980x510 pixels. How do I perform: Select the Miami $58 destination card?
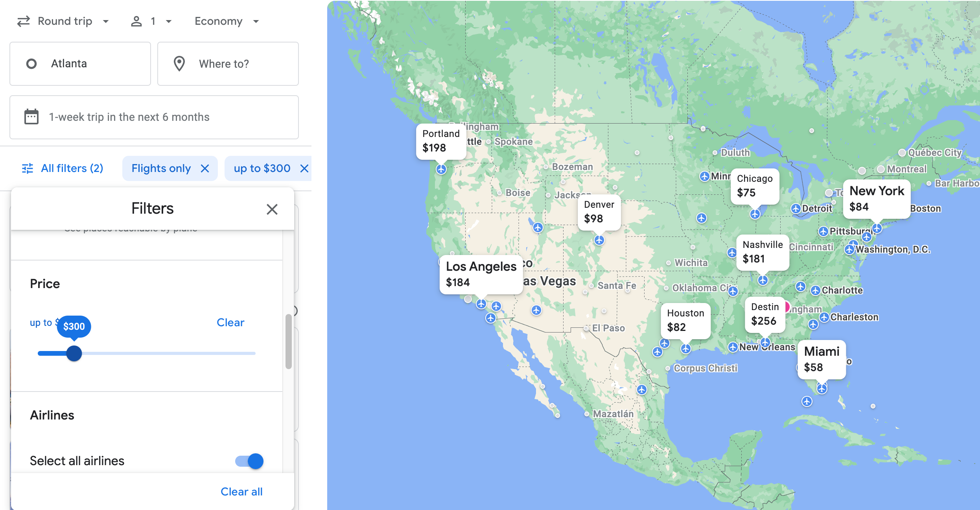coord(822,359)
